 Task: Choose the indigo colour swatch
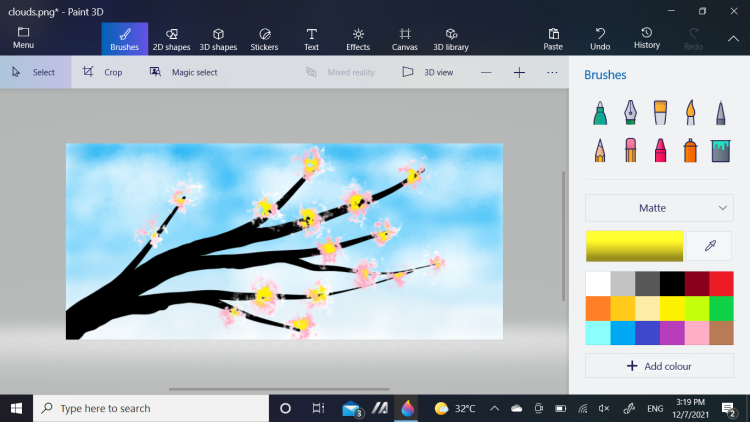click(x=647, y=333)
